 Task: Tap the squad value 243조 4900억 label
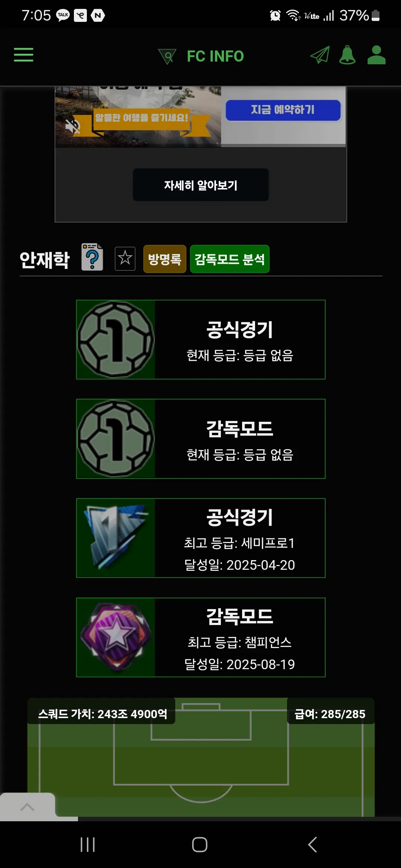pos(102,714)
